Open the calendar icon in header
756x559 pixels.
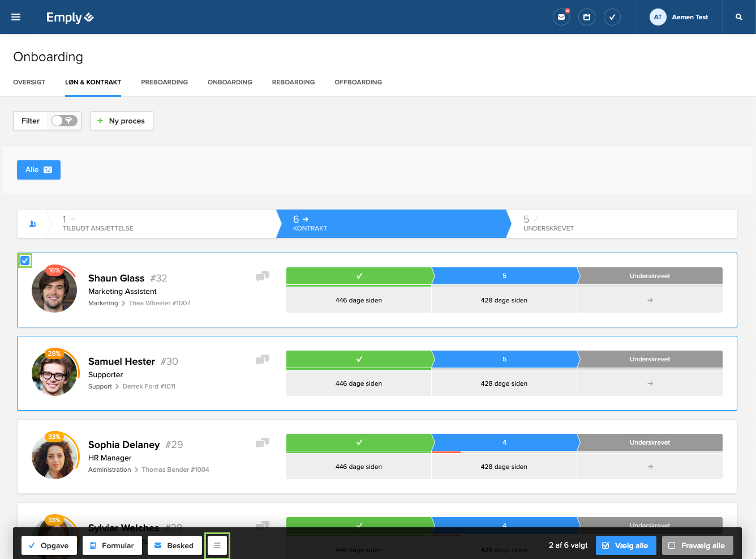587,17
